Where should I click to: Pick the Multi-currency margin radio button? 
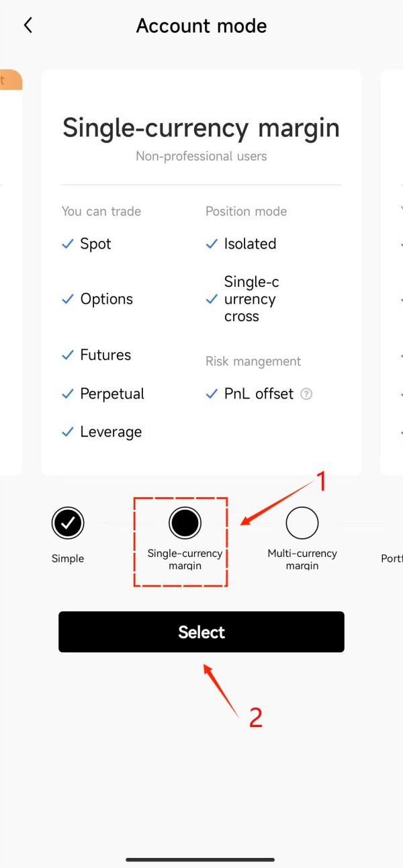pyautogui.click(x=302, y=523)
